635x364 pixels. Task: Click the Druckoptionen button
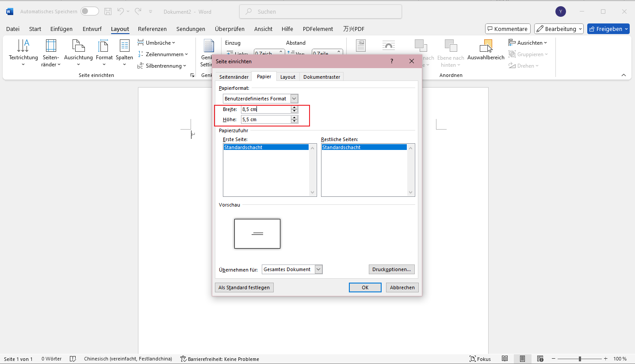click(x=392, y=269)
